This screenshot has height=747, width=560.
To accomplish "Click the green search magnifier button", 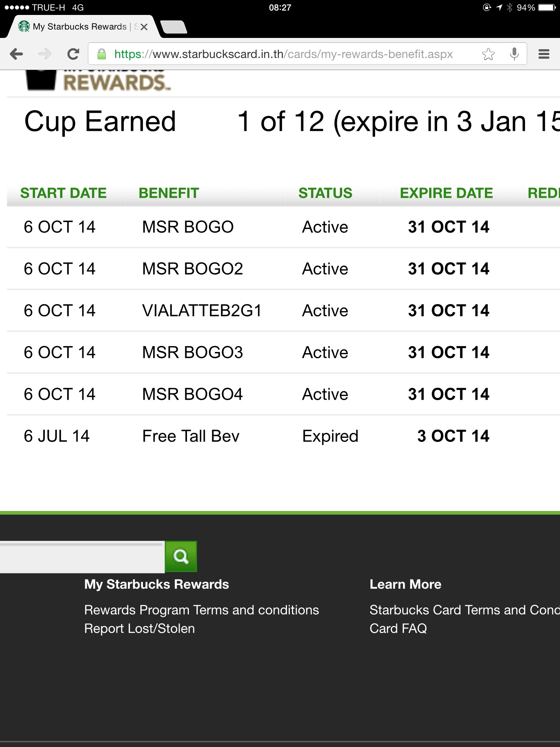I will coord(181,556).
